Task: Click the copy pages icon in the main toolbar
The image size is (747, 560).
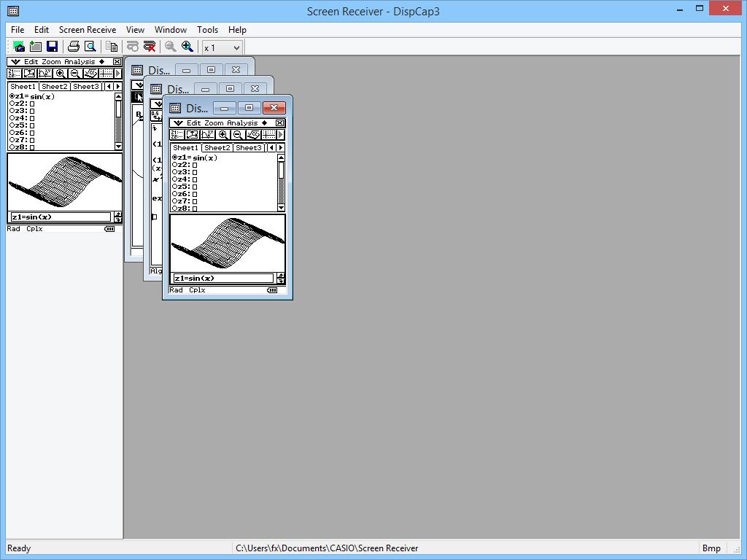Action: pos(112,47)
